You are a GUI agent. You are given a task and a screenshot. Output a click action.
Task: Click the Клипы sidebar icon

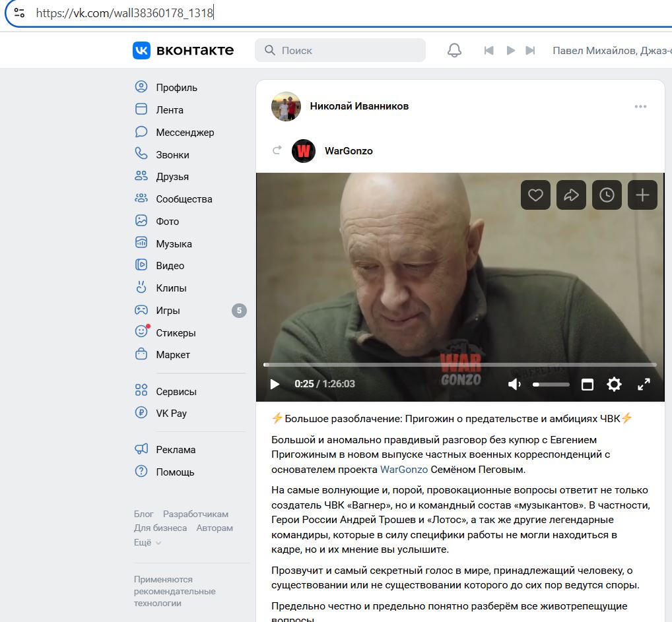pos(141,287)
